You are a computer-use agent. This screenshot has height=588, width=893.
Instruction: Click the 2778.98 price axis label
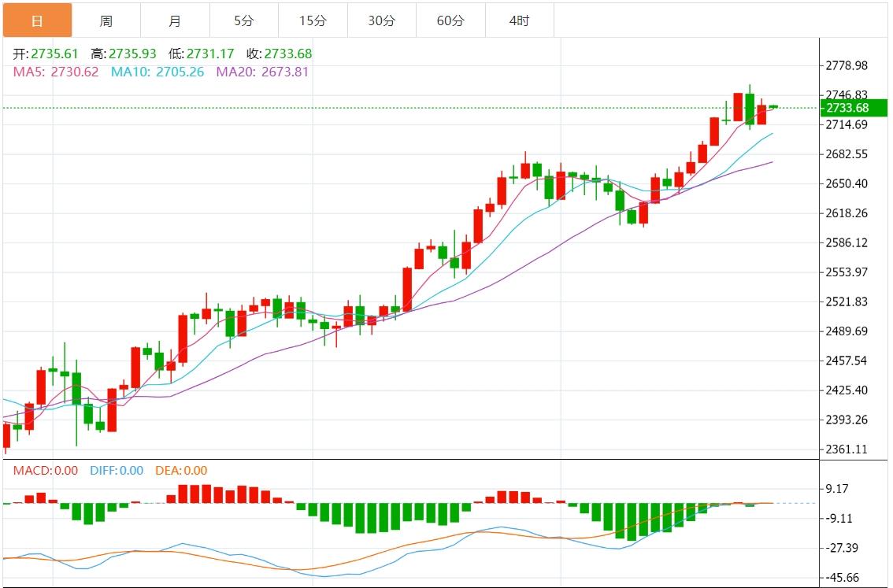coord(846,65)
